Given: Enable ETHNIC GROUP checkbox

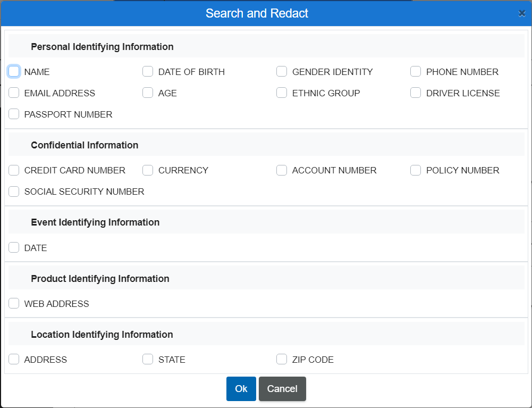Looking at the screenshot, I should [x=282, y=93].
